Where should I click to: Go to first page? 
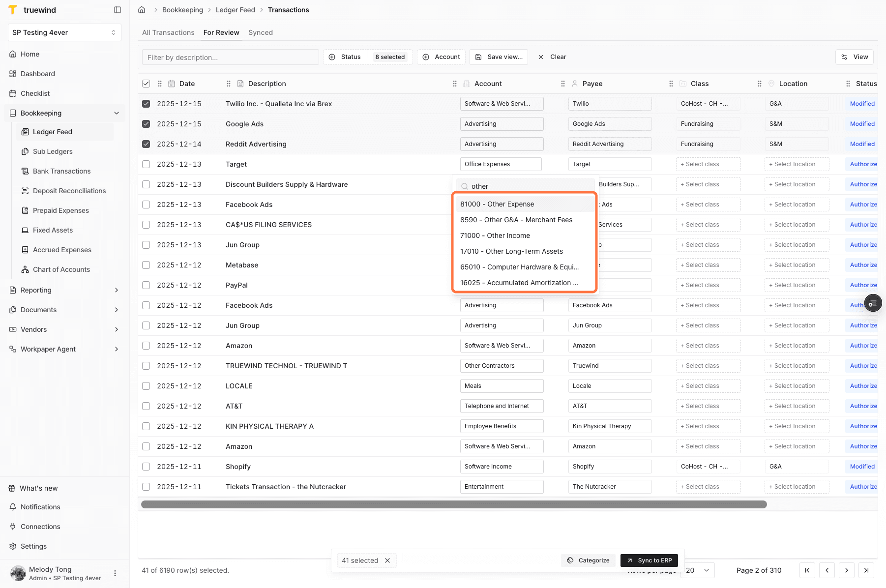pyautogui.click(x=807, y=570)
